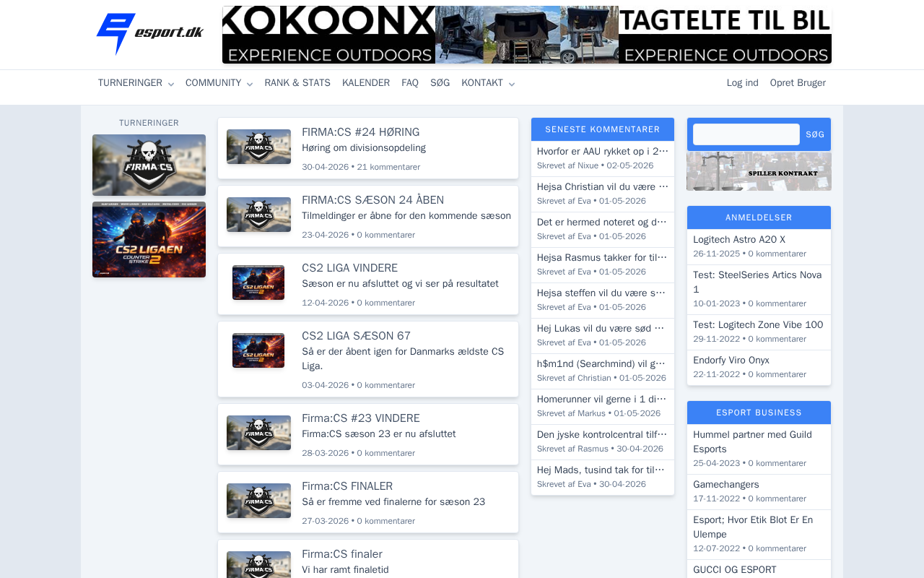924x578 pixels.
Task: Click thumbnail of CS2 LIGA SÆSON 67
Action: (258, 350)
